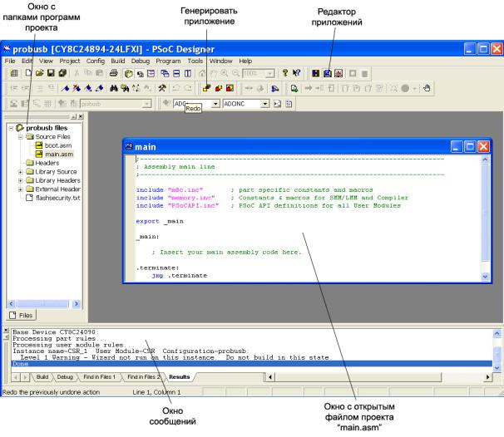The image size is (504, 437).
Task: Expand the Library Headers folder
Action: (x=21, y=180)
